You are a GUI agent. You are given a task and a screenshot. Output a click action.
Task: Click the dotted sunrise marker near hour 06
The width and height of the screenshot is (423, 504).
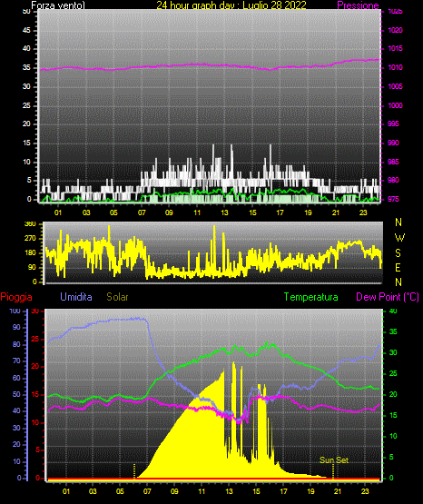(134, 471)
